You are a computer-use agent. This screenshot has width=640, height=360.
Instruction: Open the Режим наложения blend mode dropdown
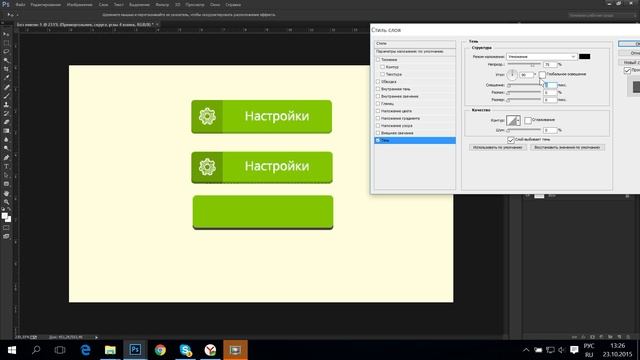pos(542,57)
